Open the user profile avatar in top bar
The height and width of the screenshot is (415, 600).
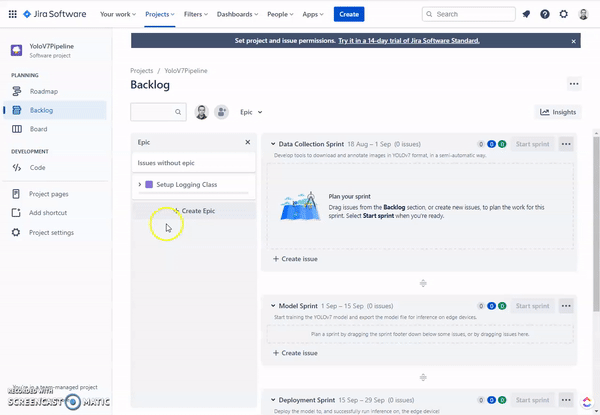click(583, 14)
